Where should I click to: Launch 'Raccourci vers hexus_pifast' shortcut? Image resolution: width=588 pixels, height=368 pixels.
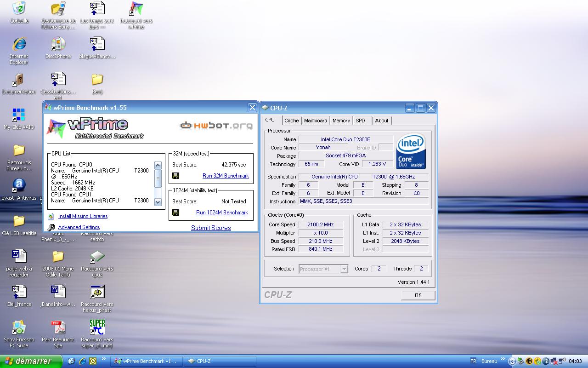click(97, 299)
